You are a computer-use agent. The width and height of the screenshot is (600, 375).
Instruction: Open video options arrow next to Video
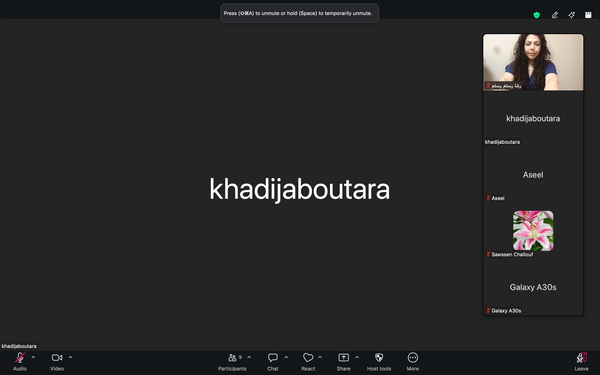click(70, 357)
